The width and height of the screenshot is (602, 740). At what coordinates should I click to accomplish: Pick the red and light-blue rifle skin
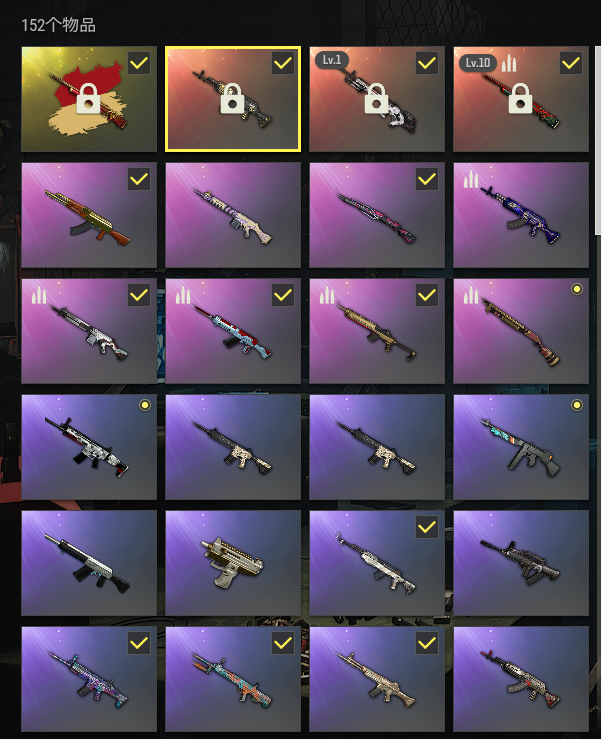point(233,331)
